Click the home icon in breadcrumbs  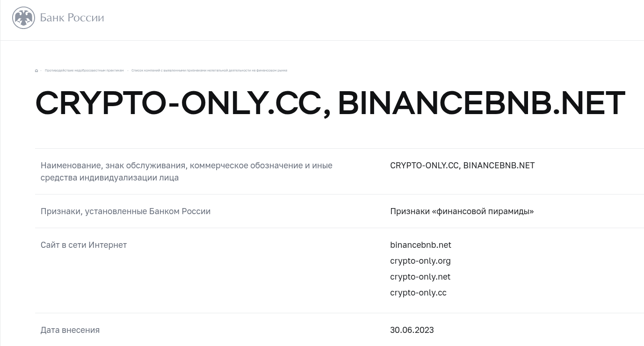click(36, 71)
